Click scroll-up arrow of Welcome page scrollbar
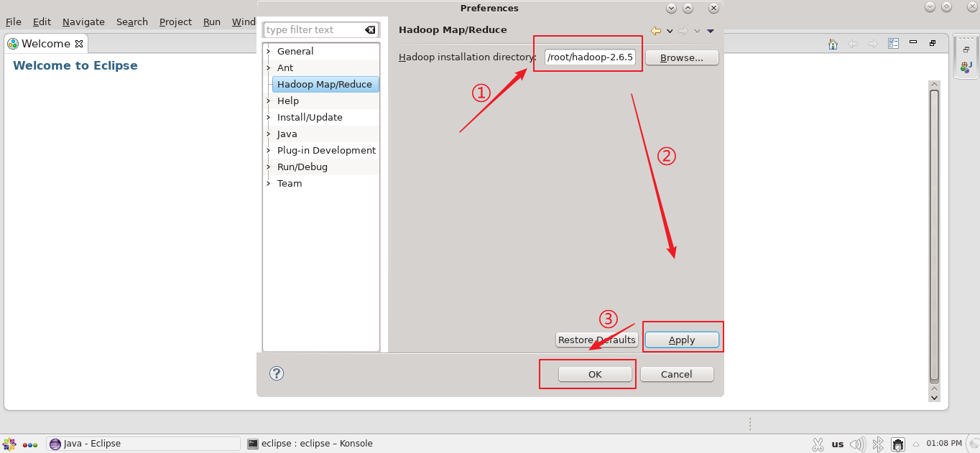980x453 pixels. click(x=934, y=83)
